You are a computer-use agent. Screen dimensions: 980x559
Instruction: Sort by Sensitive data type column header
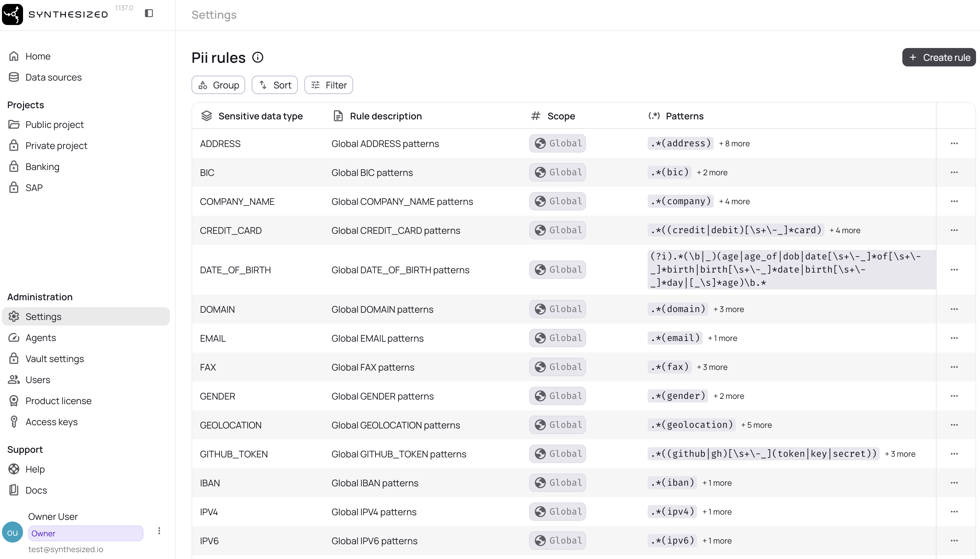pyautogui.click(x=260, y=116)
